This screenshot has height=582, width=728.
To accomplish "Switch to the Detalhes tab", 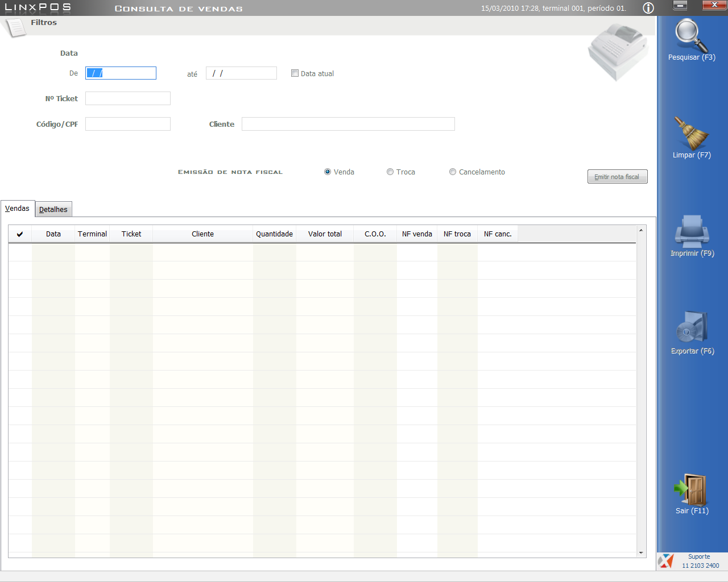I will click(53, 209).
